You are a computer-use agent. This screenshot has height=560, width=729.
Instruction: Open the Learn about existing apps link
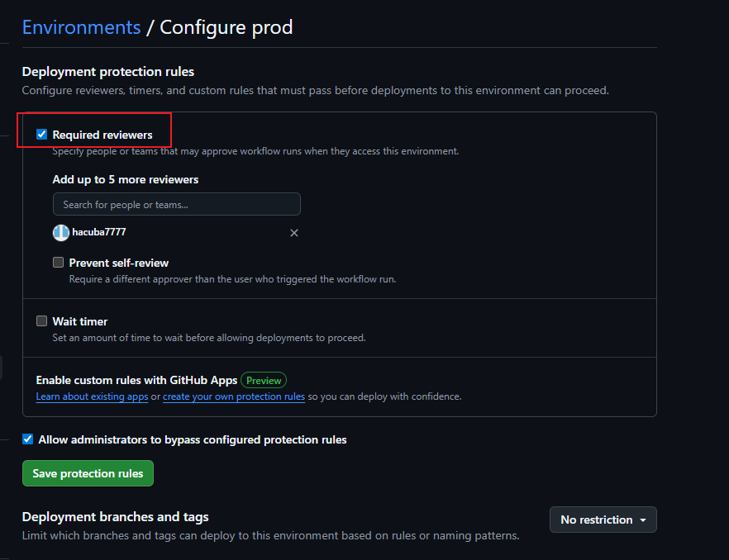tap(92, 396)
